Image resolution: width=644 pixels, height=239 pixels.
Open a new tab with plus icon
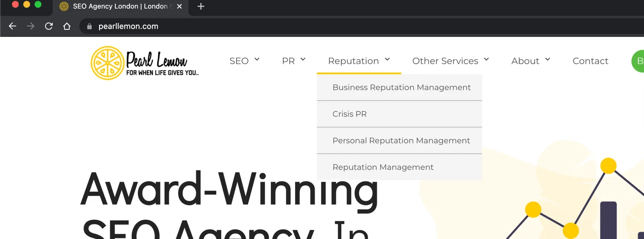(201, 7)
